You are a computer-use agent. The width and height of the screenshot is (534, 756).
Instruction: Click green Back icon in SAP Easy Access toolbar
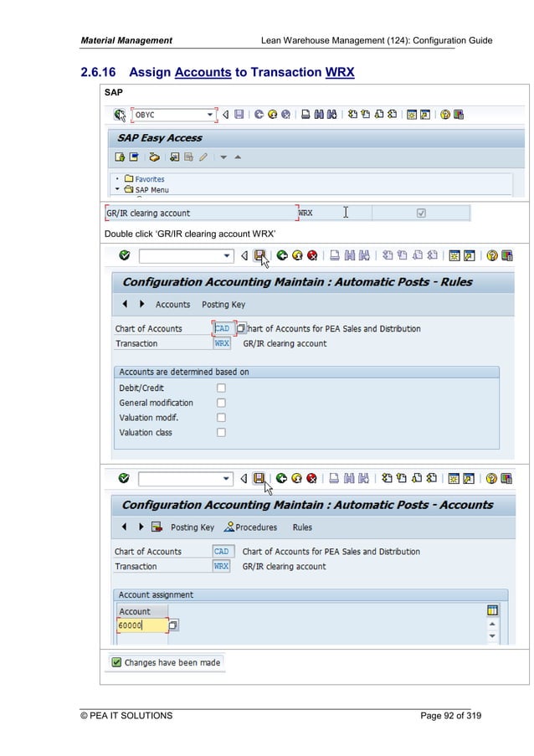click(259, 114)
